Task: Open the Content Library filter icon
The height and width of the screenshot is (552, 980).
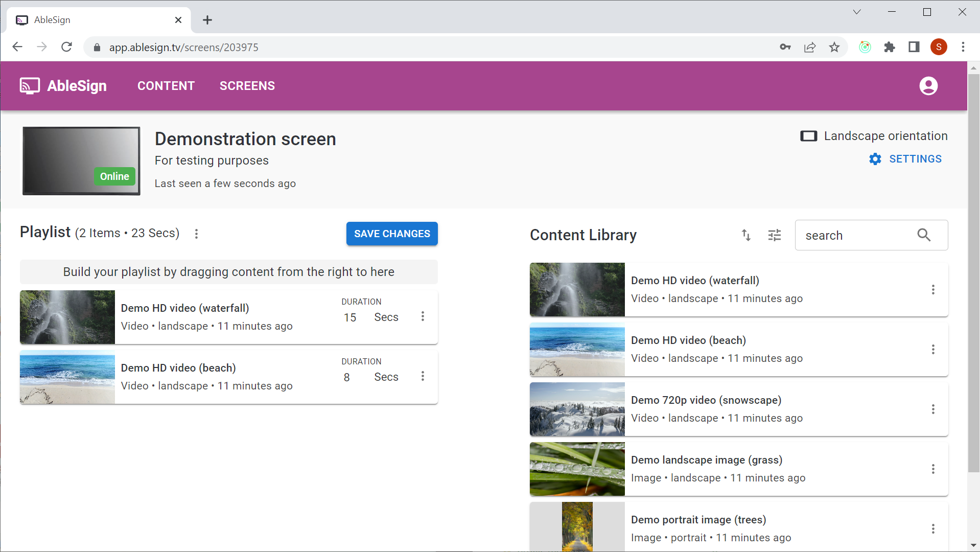Action: 774,235
